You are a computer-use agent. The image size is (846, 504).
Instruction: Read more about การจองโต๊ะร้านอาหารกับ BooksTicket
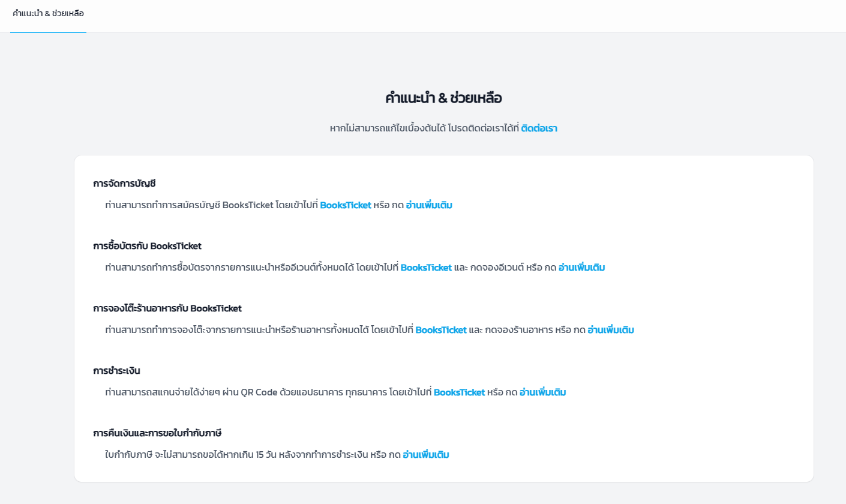pos(610,330)
